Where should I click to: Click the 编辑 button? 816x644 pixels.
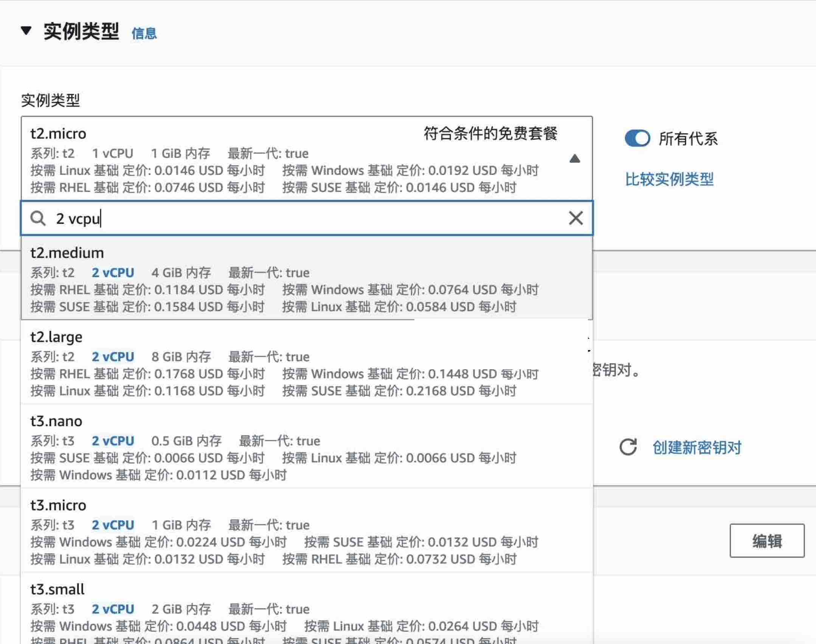(x=767, y=540)
